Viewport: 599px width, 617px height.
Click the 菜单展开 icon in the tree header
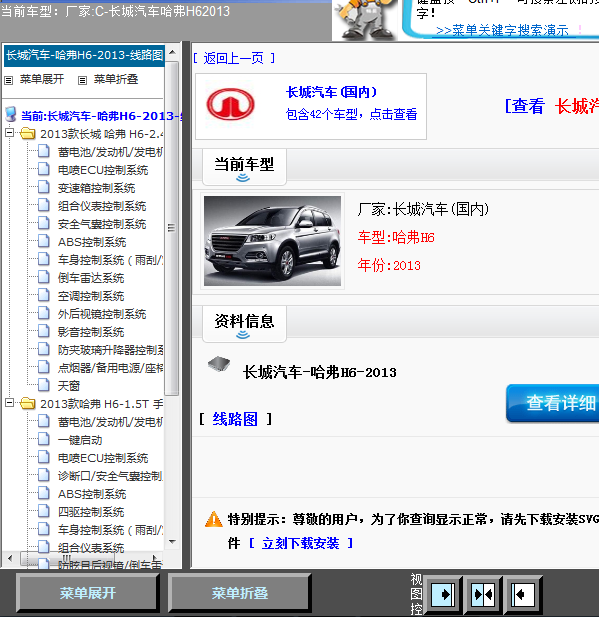[8, 80]
